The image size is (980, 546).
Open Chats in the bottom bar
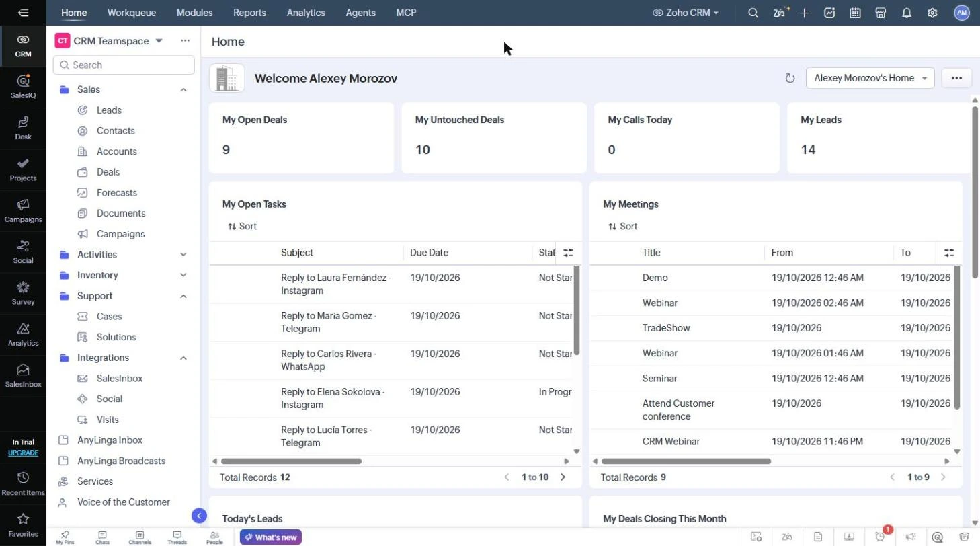click(x=102, y=537)
